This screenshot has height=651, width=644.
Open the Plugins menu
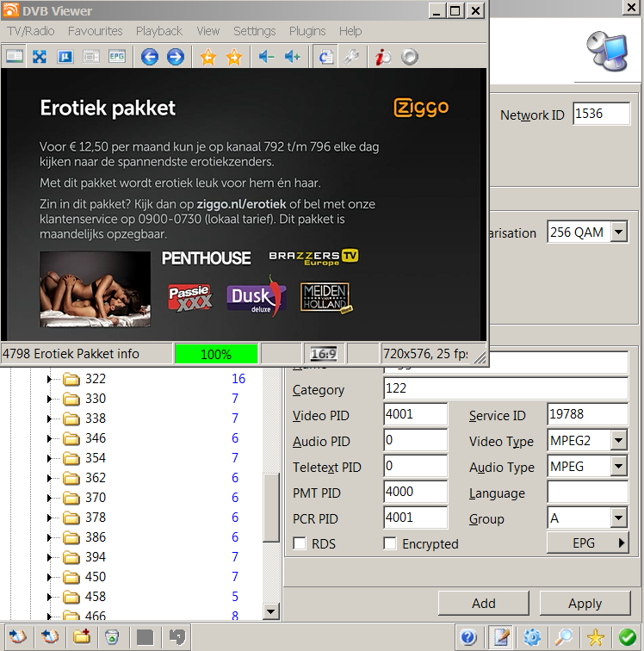tap(307, 31)
